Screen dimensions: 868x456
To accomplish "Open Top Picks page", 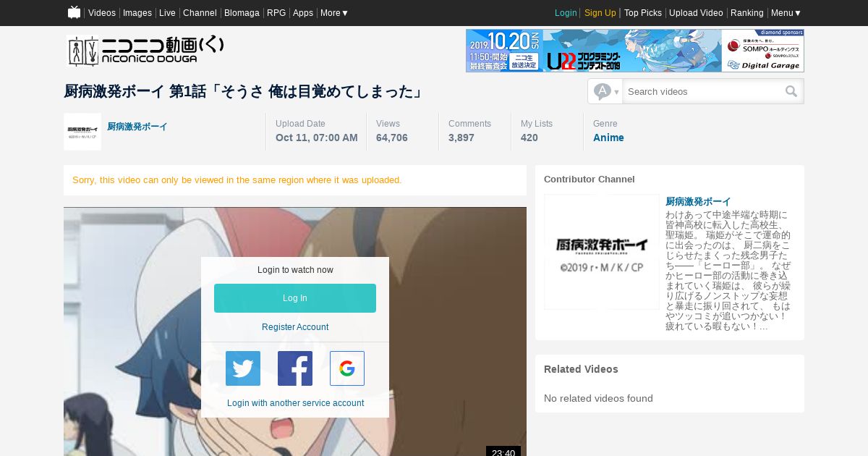I will [643, 13].
